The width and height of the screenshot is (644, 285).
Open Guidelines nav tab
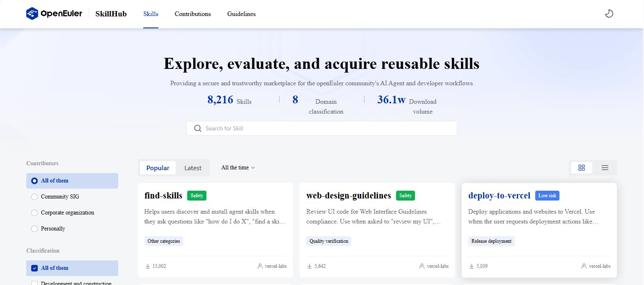tap(241, 14)
